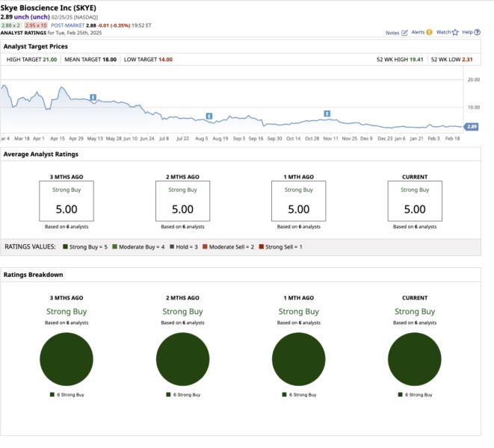The height and width of the screenshot is (448, 494).
Task: Click the 3 MTHS AGO pie chart
Action: [x=67, y=359]
